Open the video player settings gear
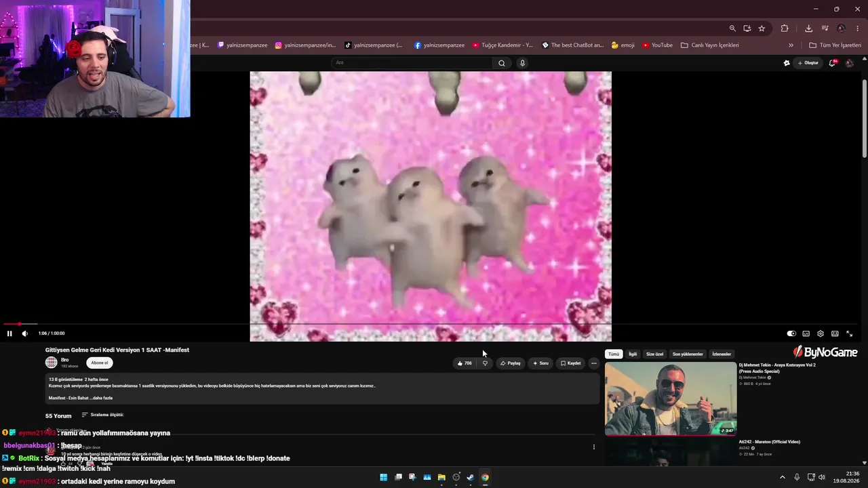The height and width of the screenshot is (488, 868). pyautogui.click(x=821, y=333)
